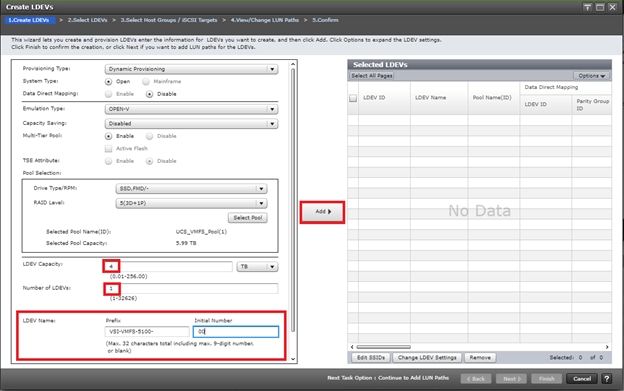Go to step 5.Confirm

tap(325, 20)
